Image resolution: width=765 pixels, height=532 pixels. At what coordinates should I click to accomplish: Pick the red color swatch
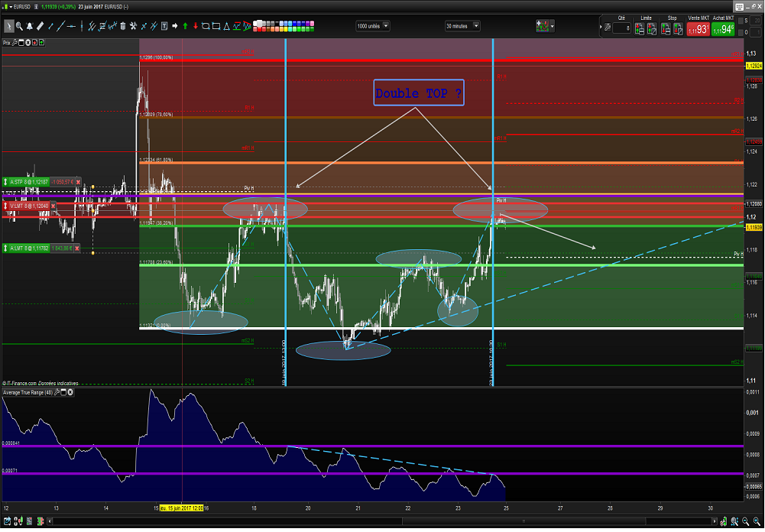260,29
